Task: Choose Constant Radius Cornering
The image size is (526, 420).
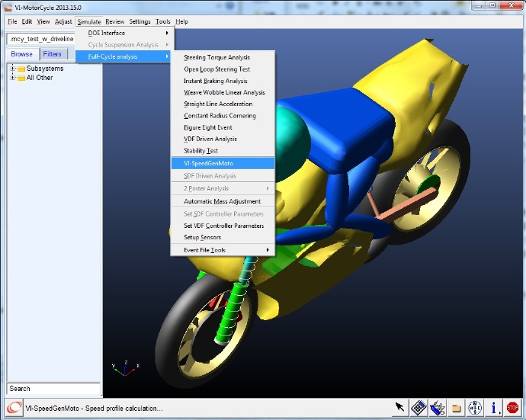Action: (223, 116)
